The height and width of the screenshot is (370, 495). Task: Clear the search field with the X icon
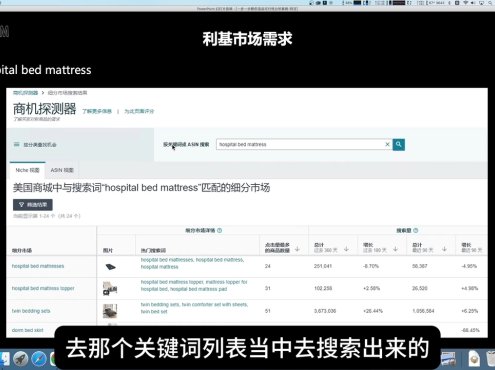(387, 144)
